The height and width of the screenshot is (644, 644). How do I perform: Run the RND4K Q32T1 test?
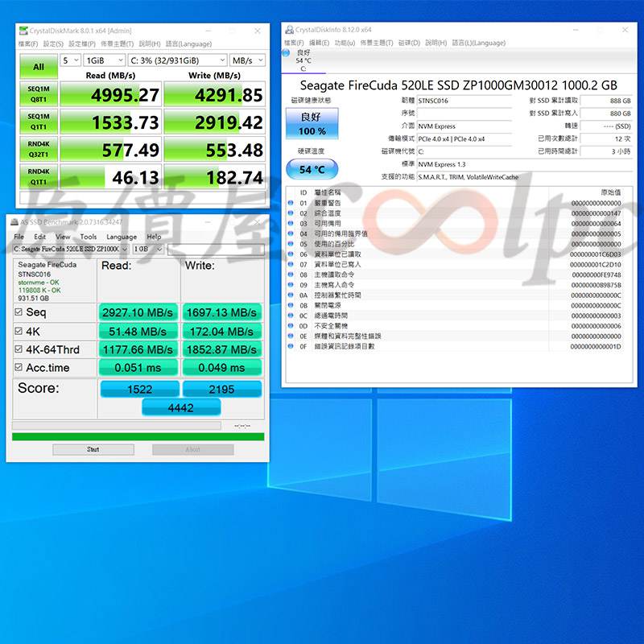coord(39,149)
